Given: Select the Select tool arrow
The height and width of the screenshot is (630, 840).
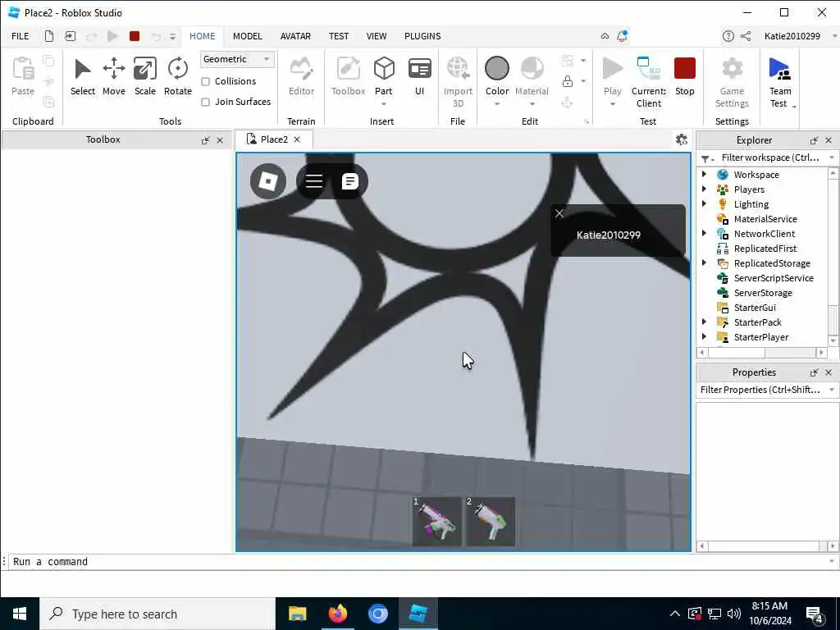Looking at the screenshot, I should [x=83, y=76].
